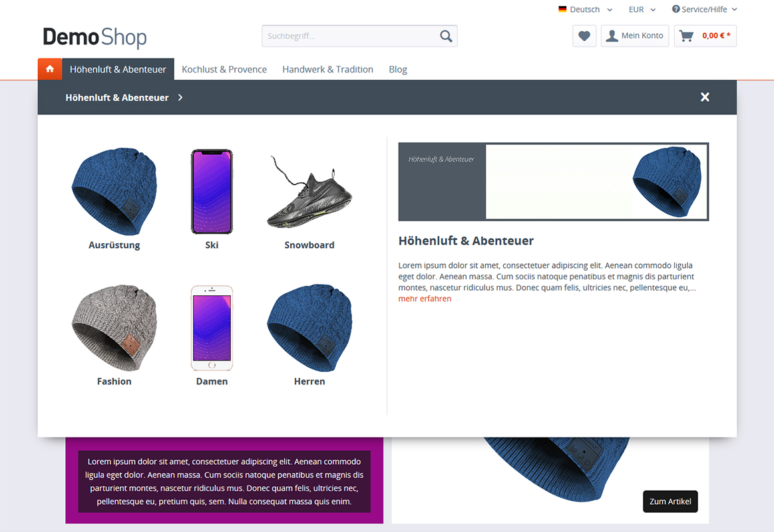The image size is (774, 532).
Task: Click the Demo Shop logo
Action: [95, 37]
